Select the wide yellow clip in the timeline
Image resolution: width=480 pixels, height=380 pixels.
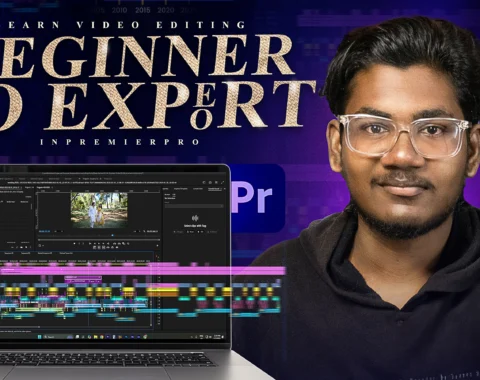click(x=162, y=292)
